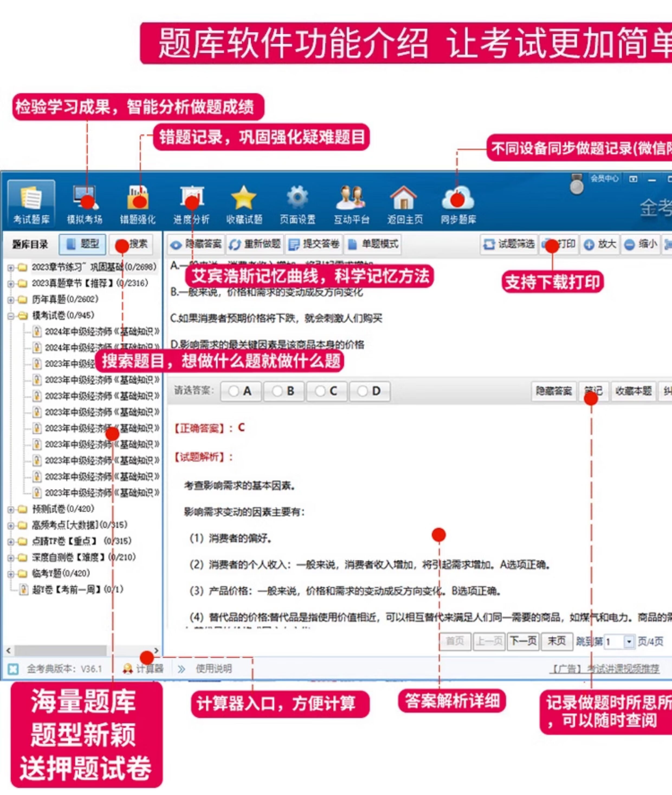
Task: Click the medal badge icon beside 会员中心
Action: tap(577, 184)
